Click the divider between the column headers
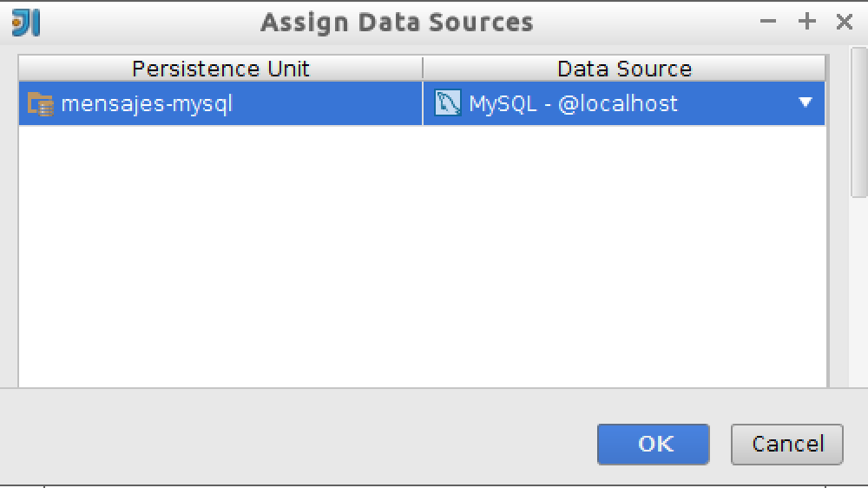The image size is (868, 488). click(x=423, y=69)
